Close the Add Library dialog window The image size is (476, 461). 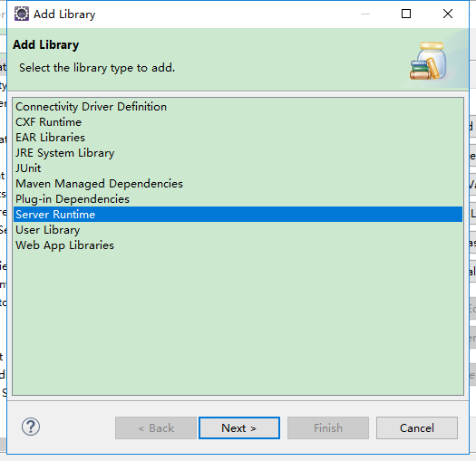[x=448, y=14]
